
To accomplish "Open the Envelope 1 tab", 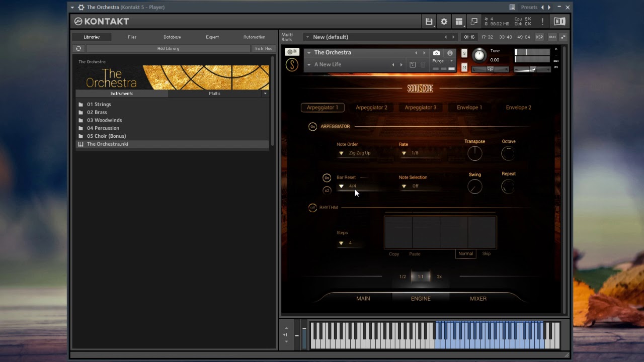I will pyautogui.click(x=469, y=108).
